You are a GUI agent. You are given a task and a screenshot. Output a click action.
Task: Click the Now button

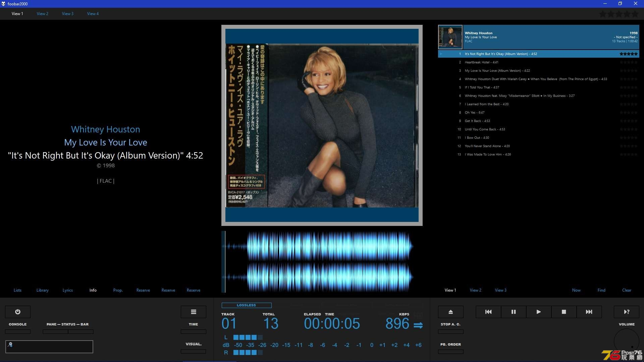pyautogui.click(x=576, y=290)
